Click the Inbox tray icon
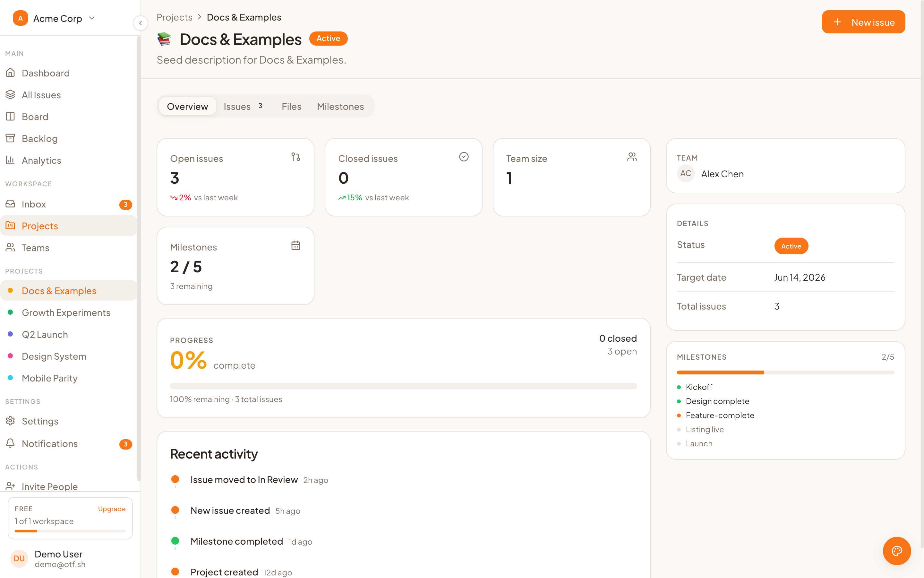924x578 pixels. tap(10, 204)
